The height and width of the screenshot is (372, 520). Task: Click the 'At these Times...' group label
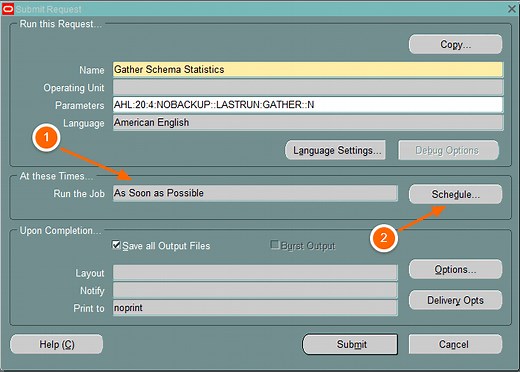56,176
